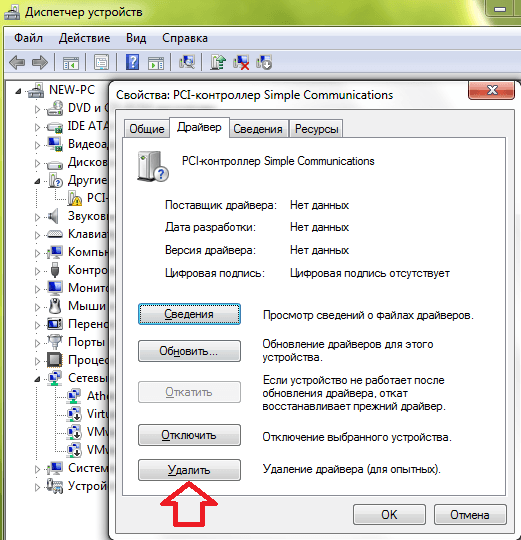Click the Properties sheet toolbar icon
The image size is (521, 540).
point(101,62)
